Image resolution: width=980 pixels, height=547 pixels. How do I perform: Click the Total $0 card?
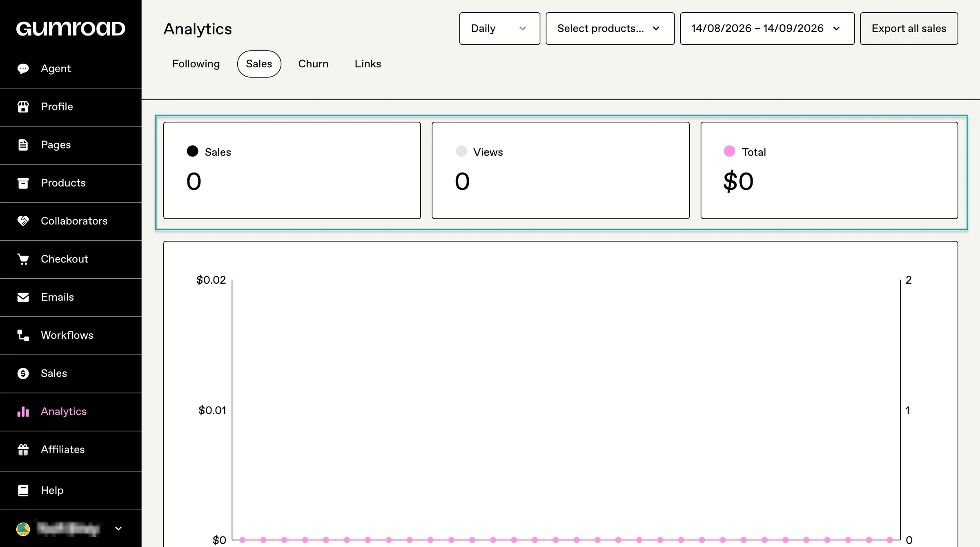tap(829, 170)
